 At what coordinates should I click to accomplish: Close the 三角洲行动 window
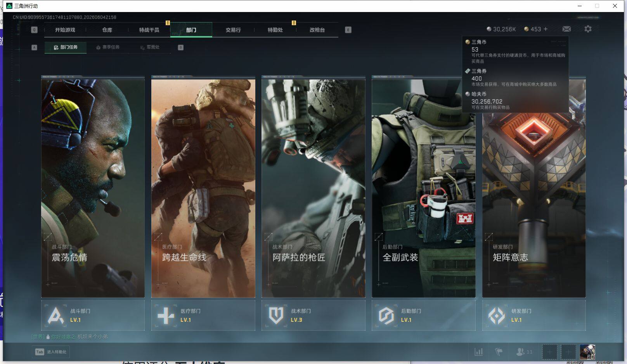point(615,6)
